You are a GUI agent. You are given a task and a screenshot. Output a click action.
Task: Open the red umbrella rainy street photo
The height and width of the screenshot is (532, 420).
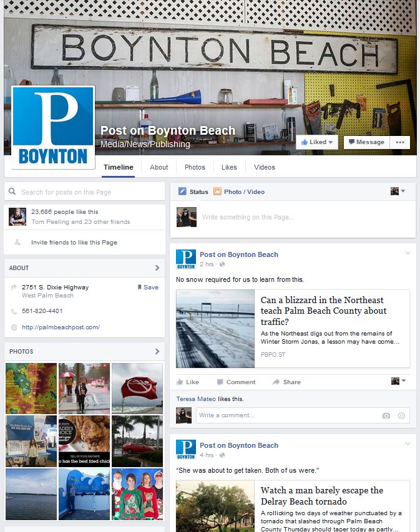click(x=84, y=389)
